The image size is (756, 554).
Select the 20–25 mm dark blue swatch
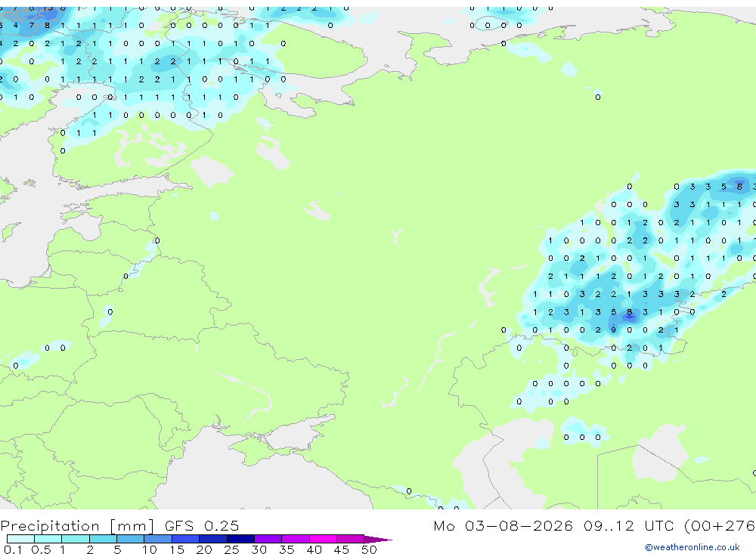(x=213, y=539)
